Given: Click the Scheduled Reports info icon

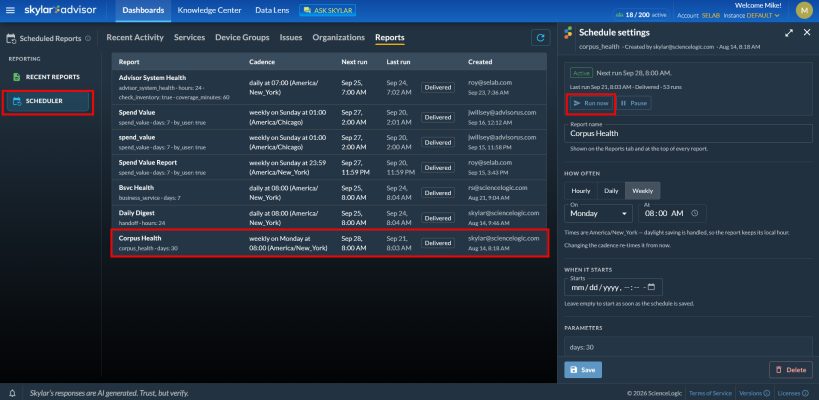Looking at the screenshot, I should 88,38.
